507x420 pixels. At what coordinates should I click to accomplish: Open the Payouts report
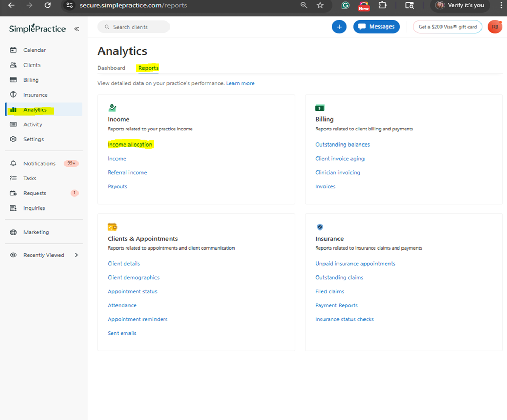click(118, 186)
